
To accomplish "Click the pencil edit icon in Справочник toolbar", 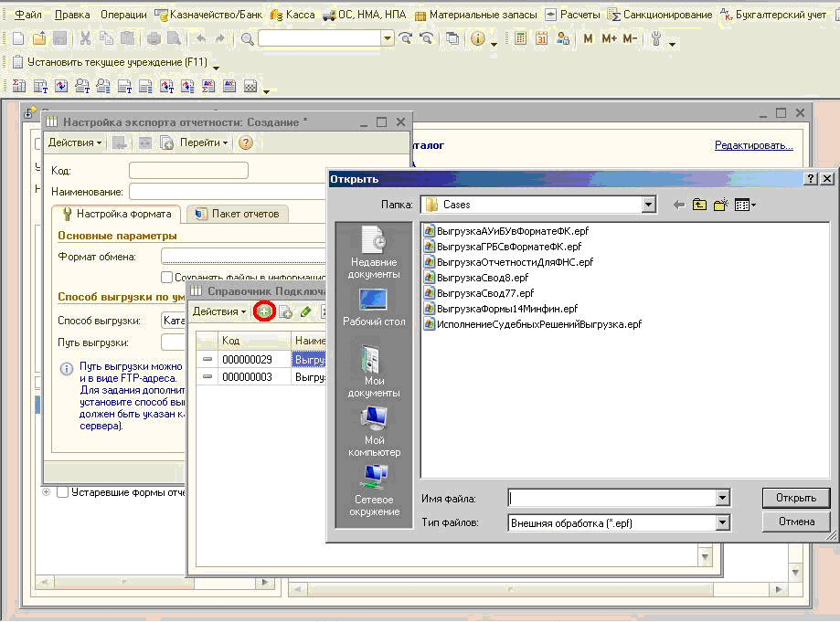I will coord(305,311).
